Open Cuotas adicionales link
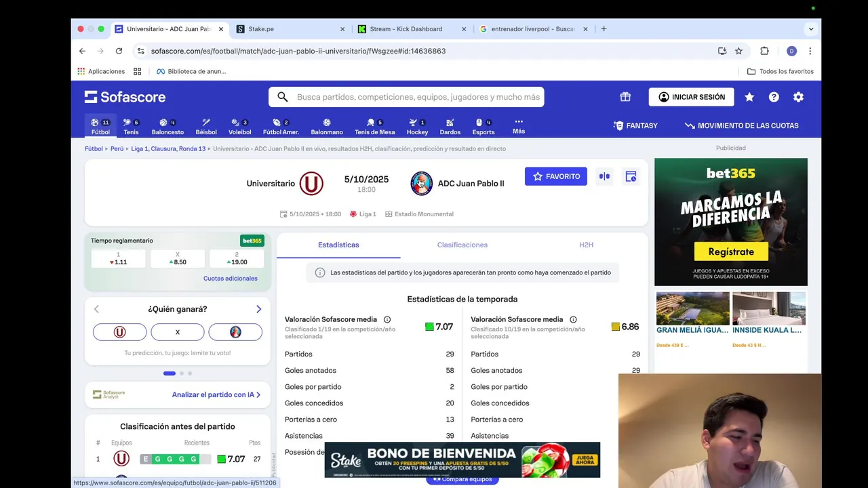868x488 pixels. tap(231, 279)
